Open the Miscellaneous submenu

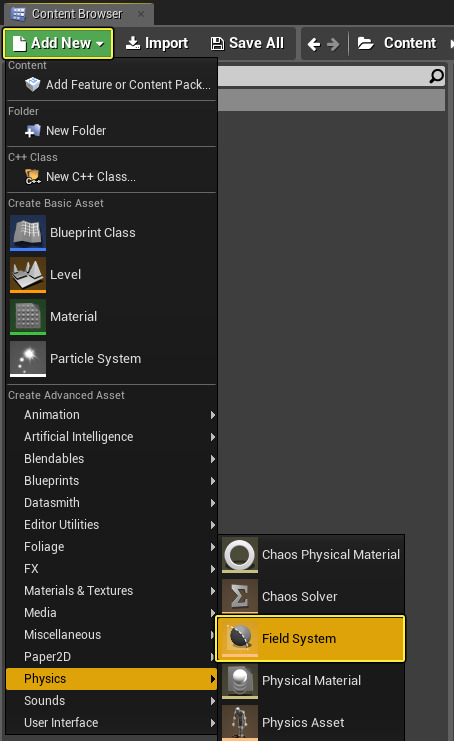[111, 635]
